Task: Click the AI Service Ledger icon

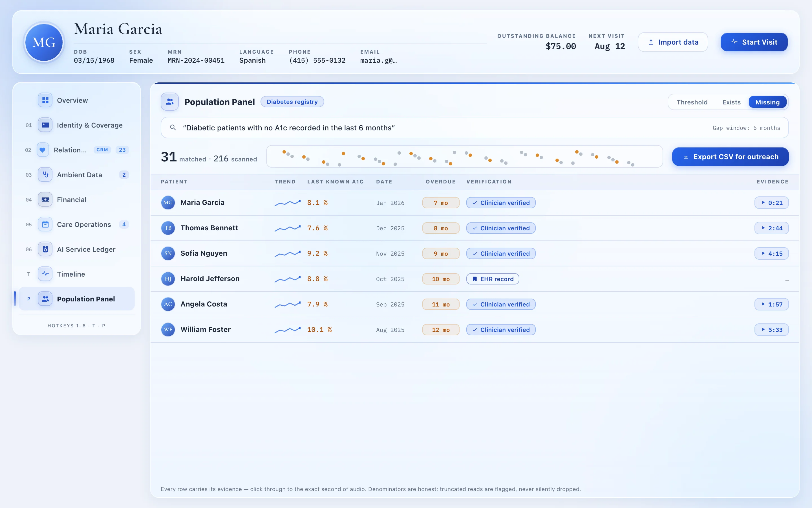Action: pos(45,249)
